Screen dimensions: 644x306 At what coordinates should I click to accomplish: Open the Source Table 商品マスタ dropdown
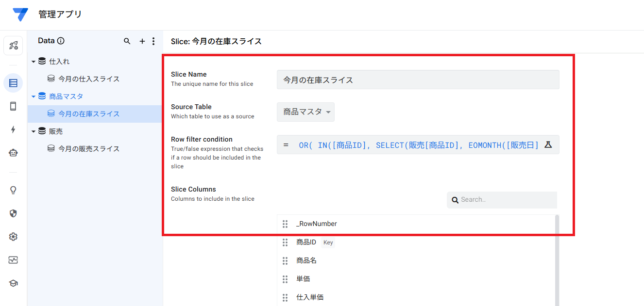[305, 112]
